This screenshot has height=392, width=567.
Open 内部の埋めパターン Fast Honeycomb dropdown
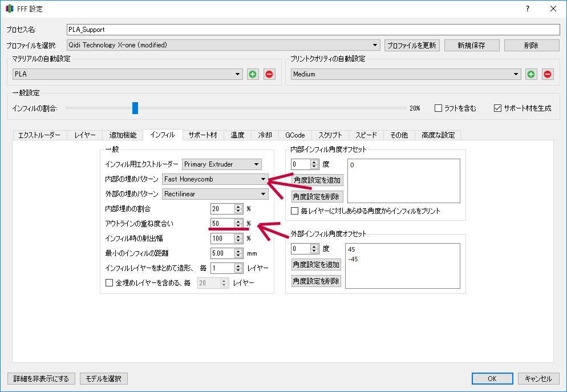215,179
